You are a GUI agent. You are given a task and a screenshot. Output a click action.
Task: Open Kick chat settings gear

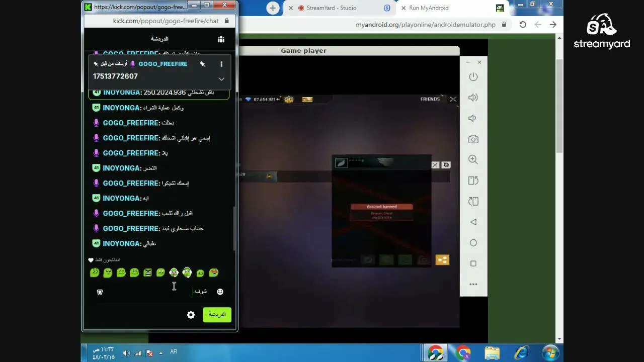point(191,315)
